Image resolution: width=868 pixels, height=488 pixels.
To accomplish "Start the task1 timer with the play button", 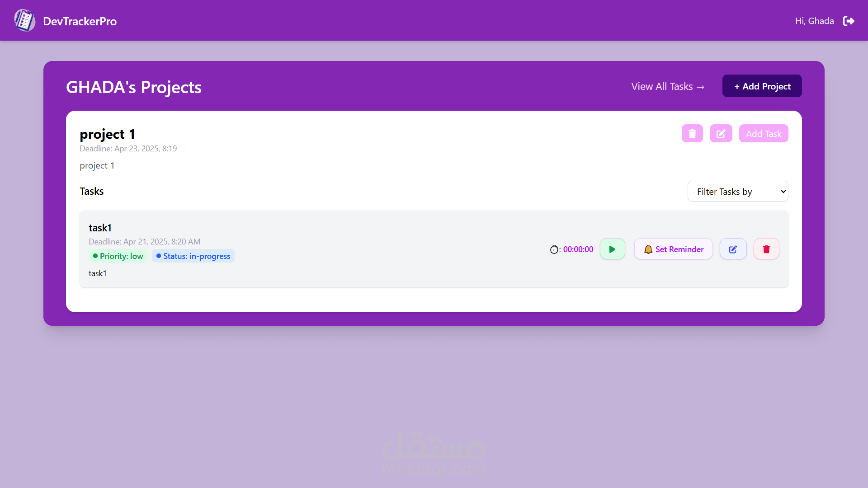I will pyautogui.click(x=612, y=249).
